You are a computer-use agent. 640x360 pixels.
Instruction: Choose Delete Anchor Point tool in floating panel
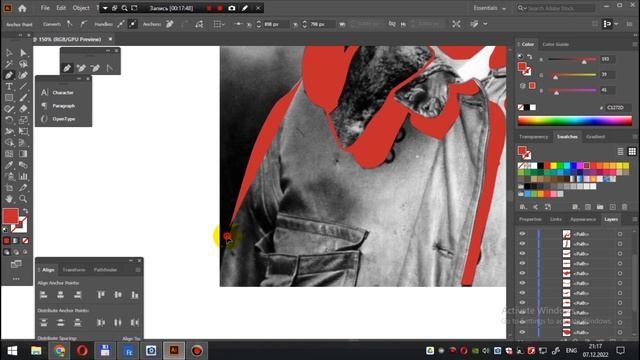[95, 68]
